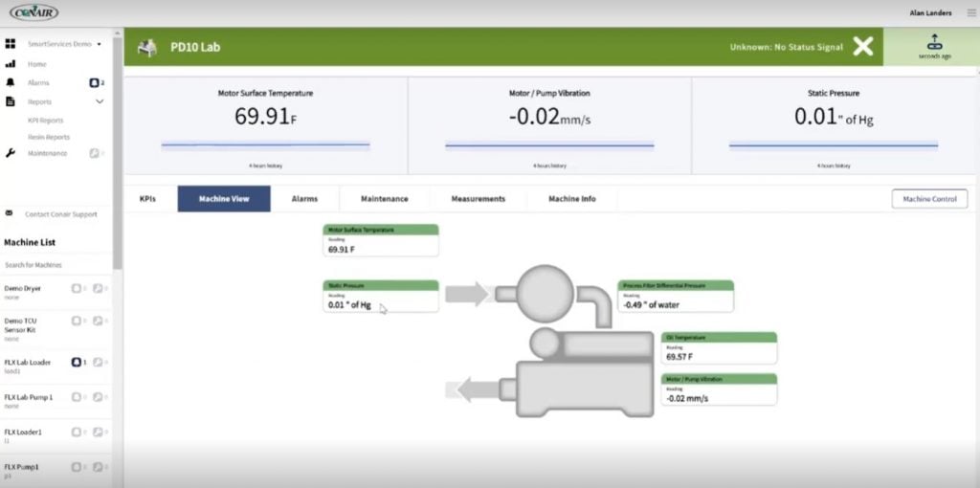980x488 pixels.
Task: Click the maintenance icon in FLX Pump1 row
Action: click(x=98, y=467)
